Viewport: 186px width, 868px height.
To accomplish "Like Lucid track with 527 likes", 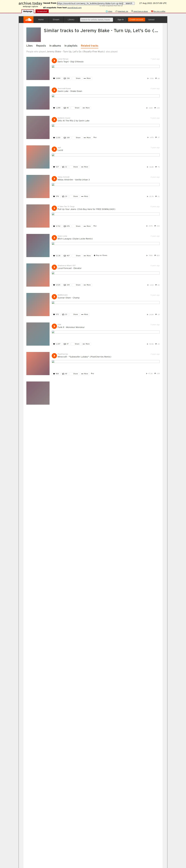I will pos(56,167).
